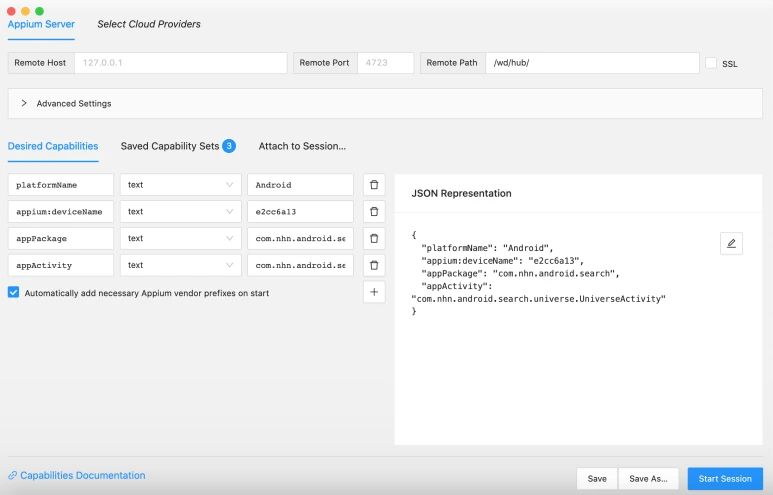Click the appActivity value field
This screenshot has height=495, width=773.
click(300, 265)
